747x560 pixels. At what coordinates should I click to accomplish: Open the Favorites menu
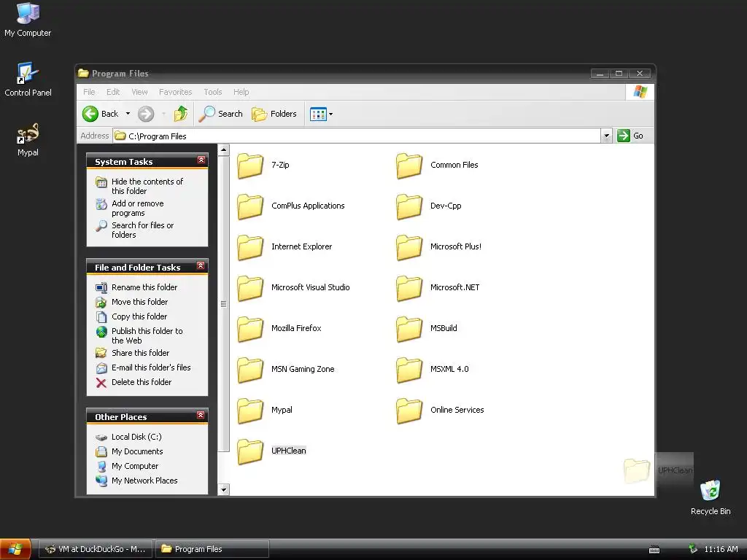175,92
